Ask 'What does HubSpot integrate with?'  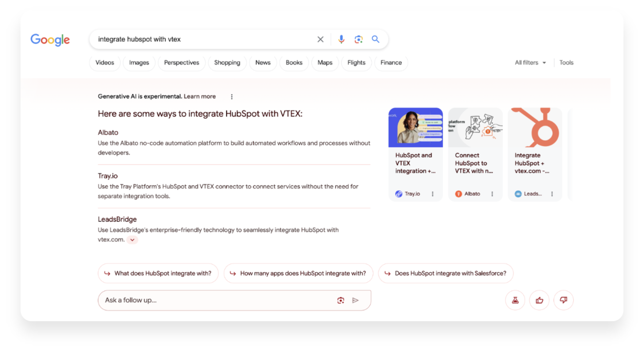158,273
